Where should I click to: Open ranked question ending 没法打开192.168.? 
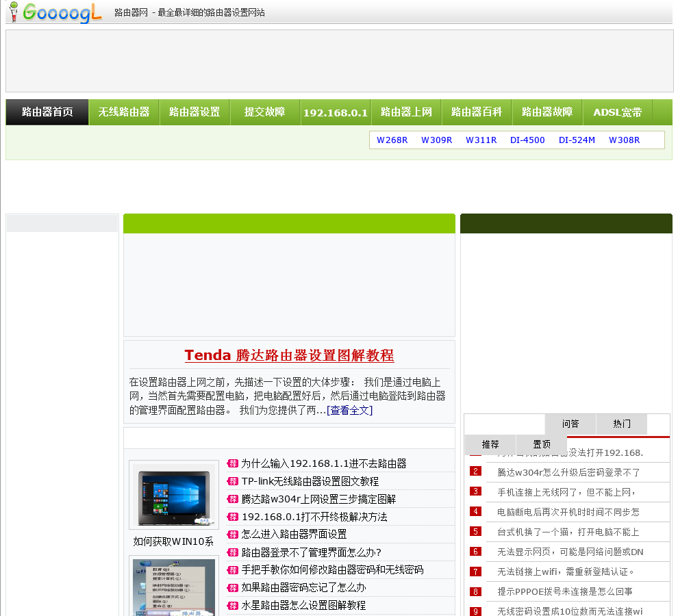605,452
